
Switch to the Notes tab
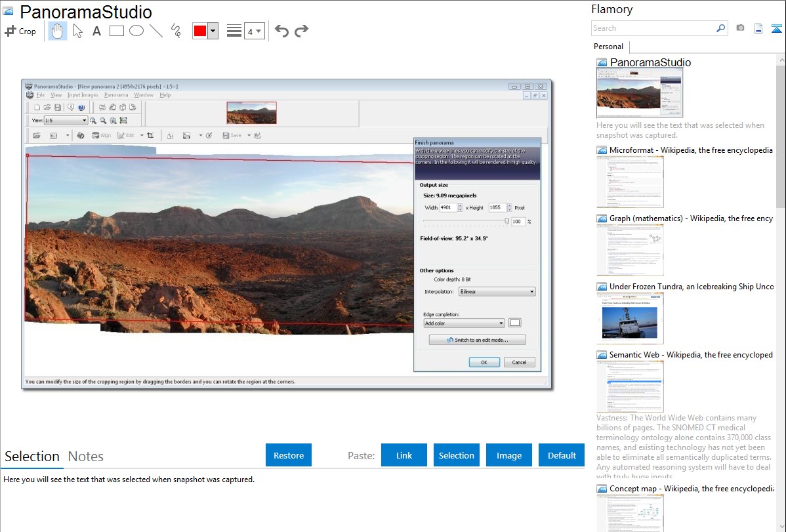coord(86,457)
